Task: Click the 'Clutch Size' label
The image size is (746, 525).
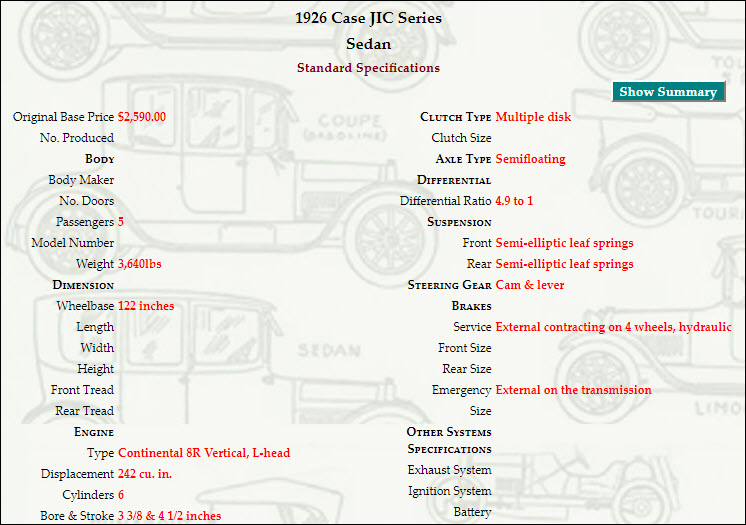Action: (461, 138)
